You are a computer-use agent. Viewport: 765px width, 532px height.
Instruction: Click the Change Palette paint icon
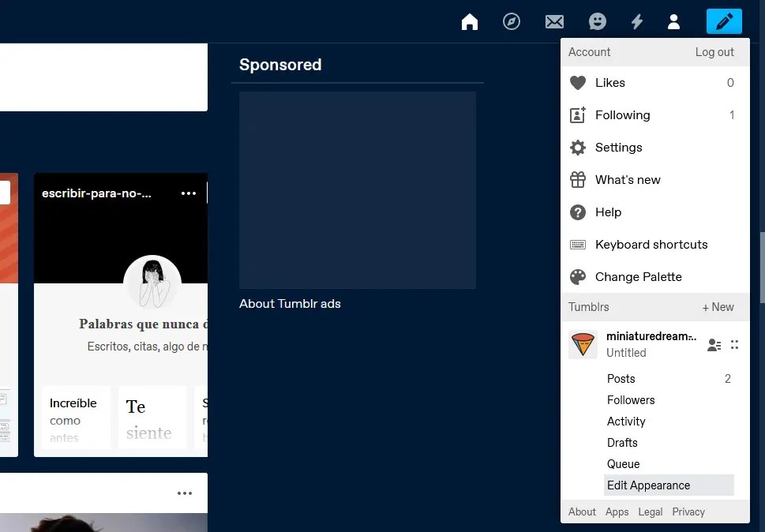(x=577, y=277)
